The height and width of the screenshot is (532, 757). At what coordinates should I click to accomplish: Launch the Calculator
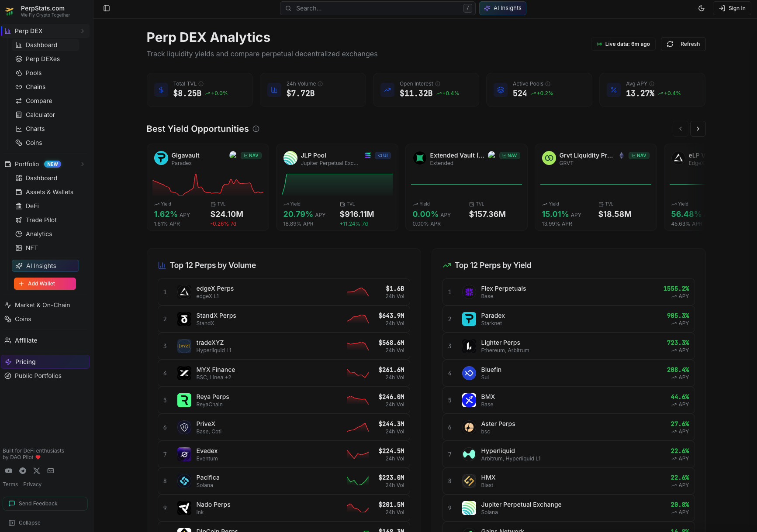coord(18,115)
